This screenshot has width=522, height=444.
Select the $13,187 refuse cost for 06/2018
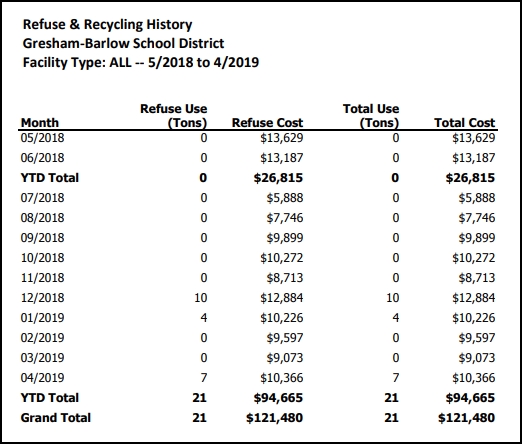[x=282, y=158]
